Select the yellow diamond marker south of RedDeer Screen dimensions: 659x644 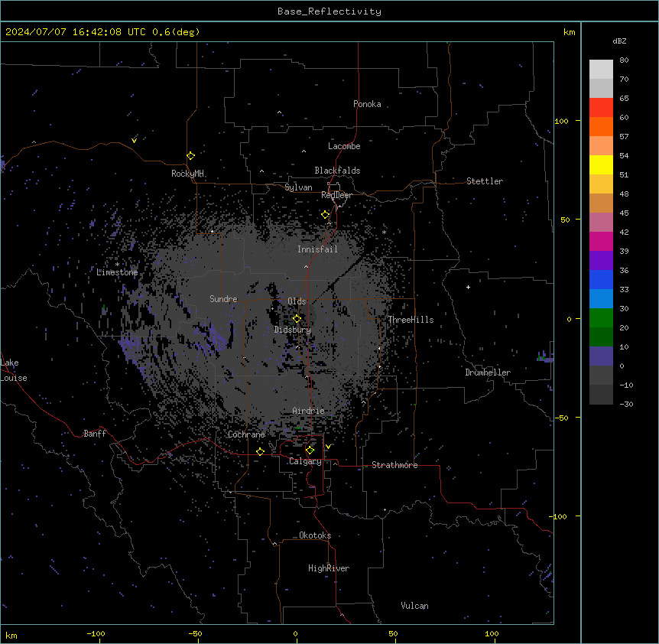click(x=325, y=215)
